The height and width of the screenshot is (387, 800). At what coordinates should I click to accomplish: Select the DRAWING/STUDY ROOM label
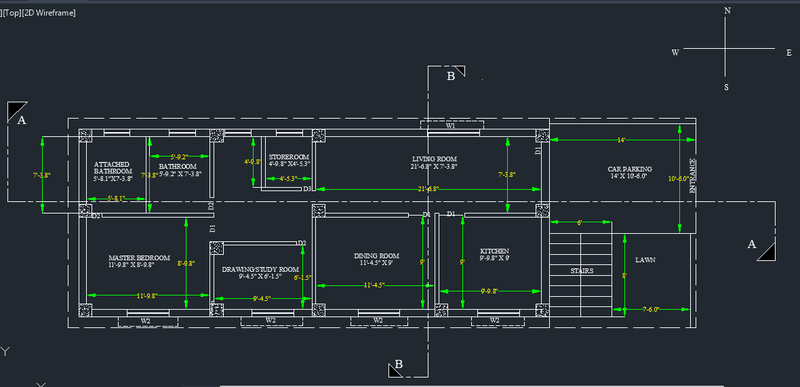click(260, 269)
